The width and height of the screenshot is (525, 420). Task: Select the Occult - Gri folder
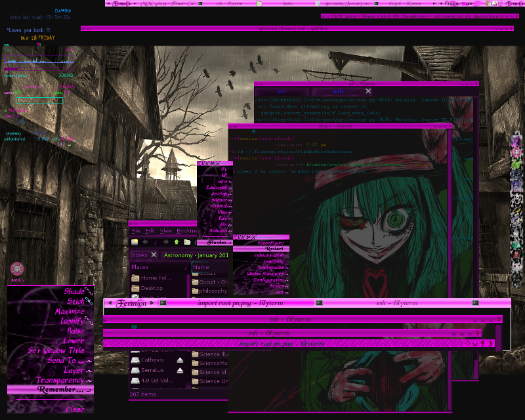[x=209, y=282]
